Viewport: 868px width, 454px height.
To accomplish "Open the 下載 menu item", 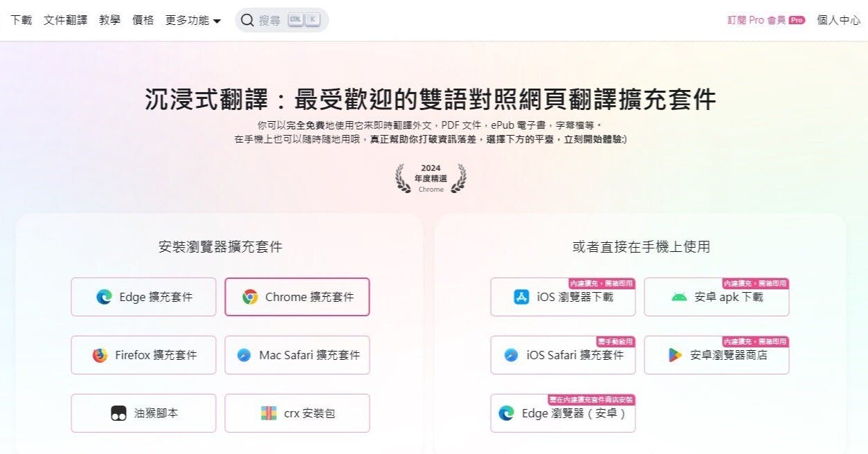I will [x=21, y=20].
